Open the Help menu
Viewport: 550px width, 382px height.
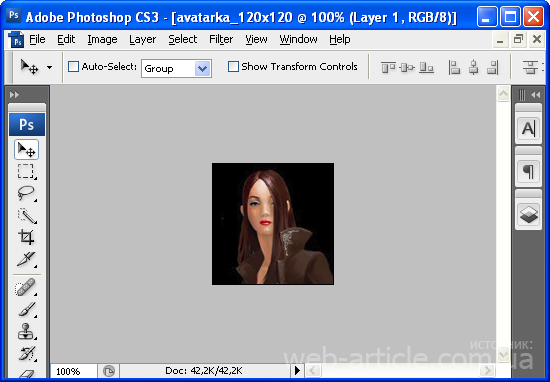coord(340,39)
